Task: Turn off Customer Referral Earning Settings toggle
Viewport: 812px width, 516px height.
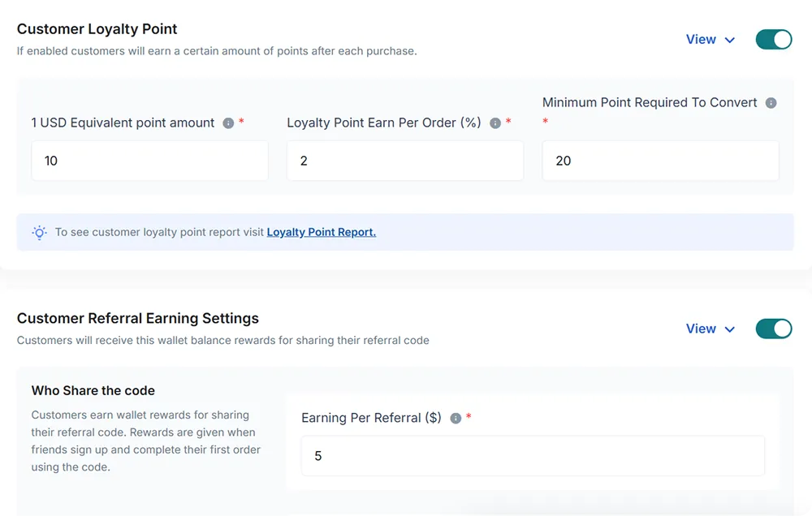Action: coord(774,329)
